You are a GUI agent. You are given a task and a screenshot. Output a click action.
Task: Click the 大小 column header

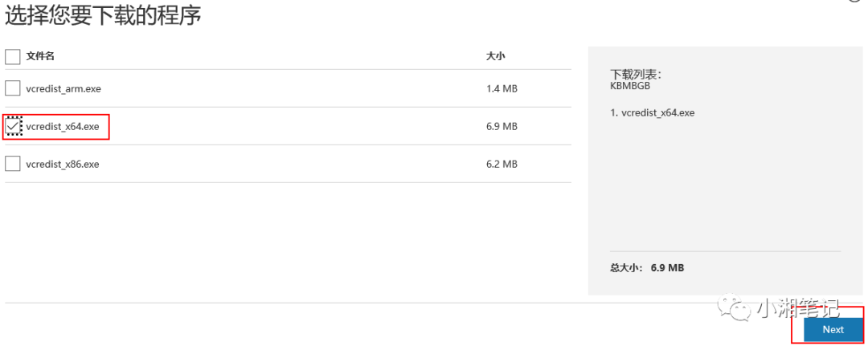pyautogui.click(x=495, y=56)
